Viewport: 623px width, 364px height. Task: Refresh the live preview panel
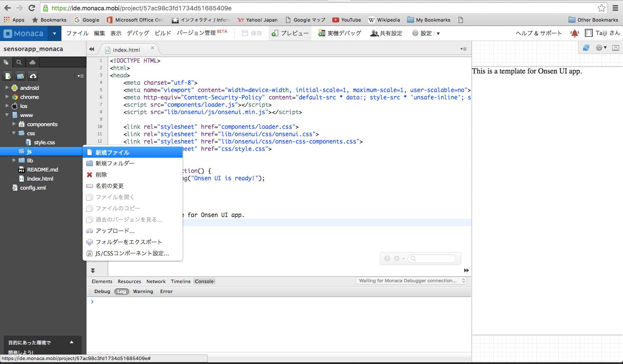(586, 48)
